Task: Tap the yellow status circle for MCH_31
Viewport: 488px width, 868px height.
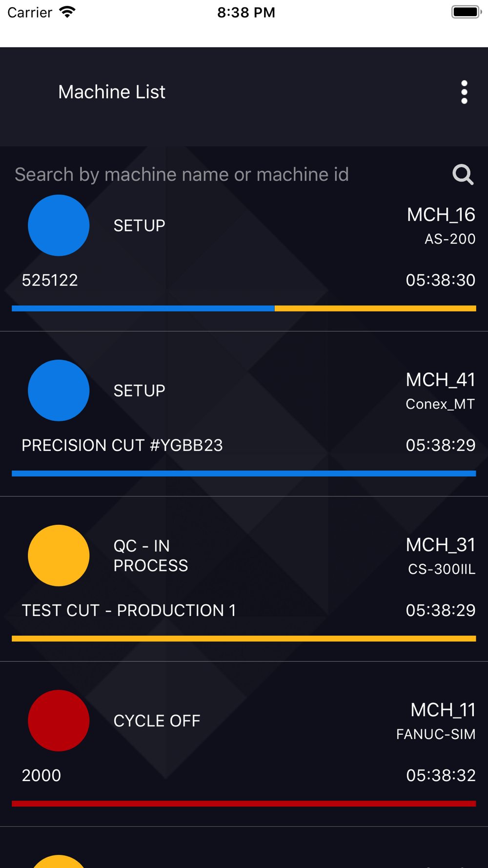Action: tap(59, 556)
